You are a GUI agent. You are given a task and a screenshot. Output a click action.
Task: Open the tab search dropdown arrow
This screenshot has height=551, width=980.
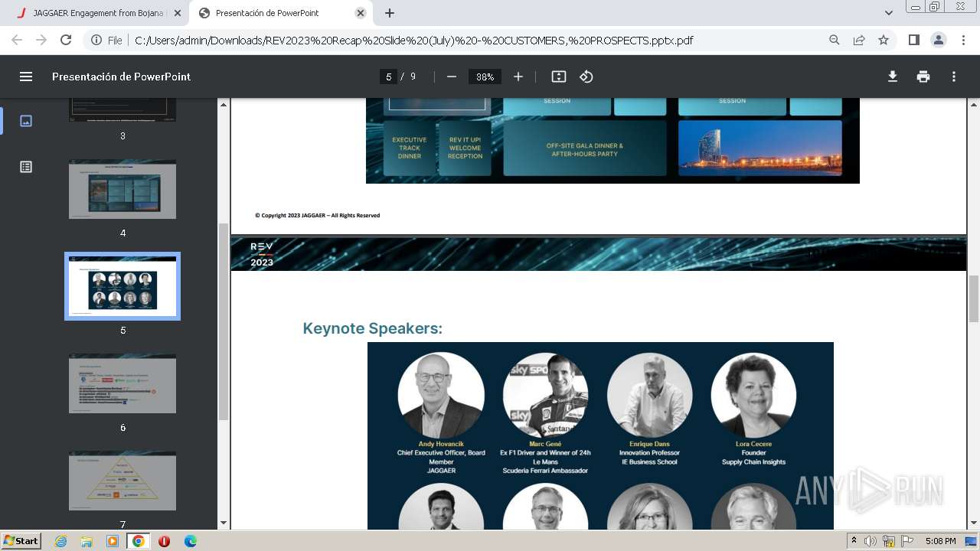click(889, 13)
